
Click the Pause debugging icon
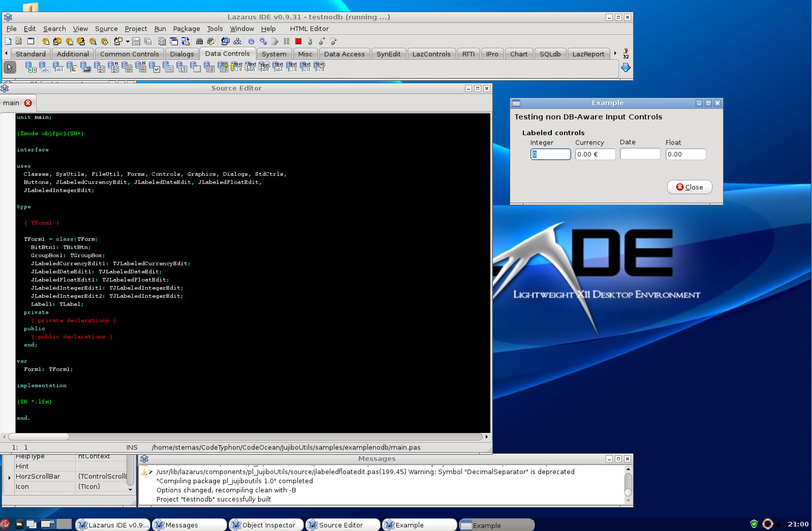tap(287, 41)
